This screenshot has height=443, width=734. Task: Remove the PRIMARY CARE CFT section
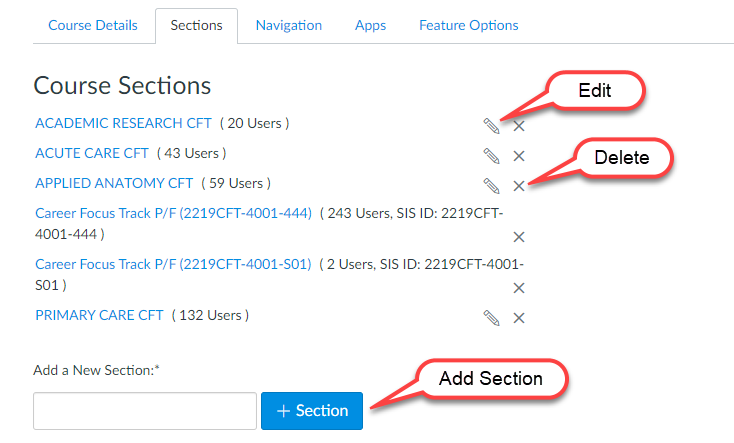519,318
